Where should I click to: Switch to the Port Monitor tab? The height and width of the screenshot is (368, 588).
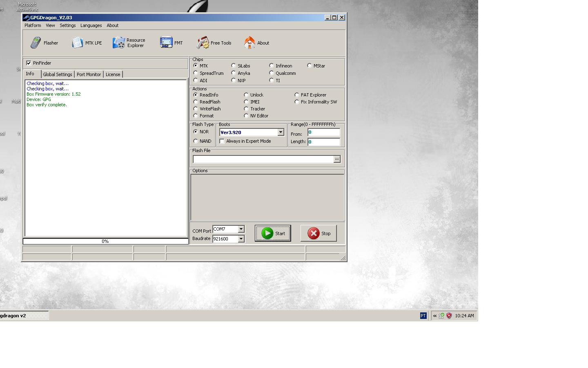89,74
